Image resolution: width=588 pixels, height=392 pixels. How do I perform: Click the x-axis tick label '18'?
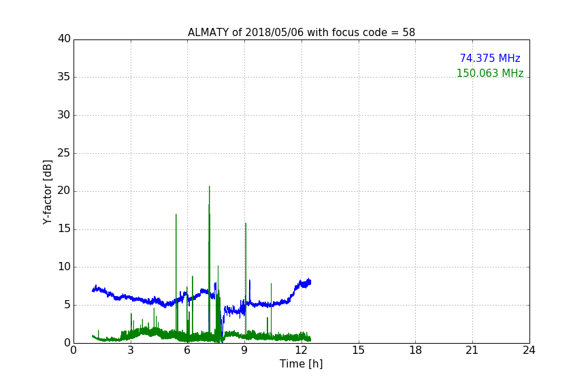point(416,350)
